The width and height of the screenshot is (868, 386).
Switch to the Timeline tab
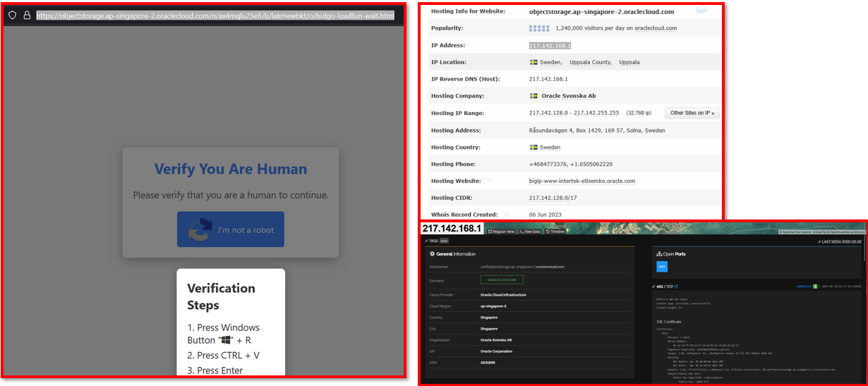[555, 231]
